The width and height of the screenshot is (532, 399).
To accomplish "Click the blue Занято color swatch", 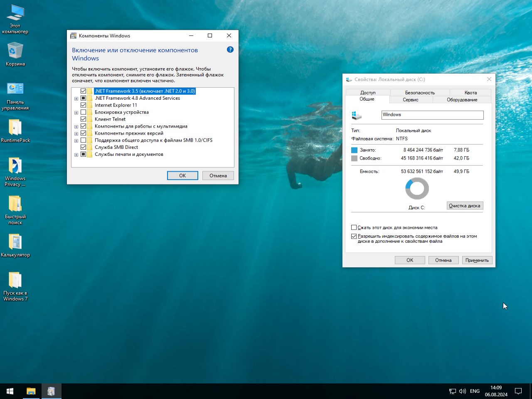I will tap(354, 150).
